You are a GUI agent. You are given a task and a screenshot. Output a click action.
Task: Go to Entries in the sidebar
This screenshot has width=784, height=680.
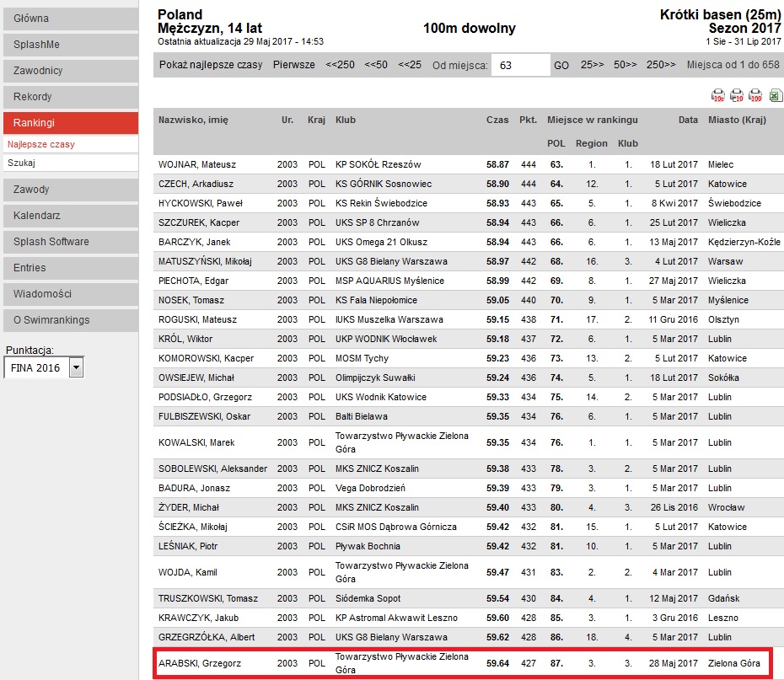(71, 268)
